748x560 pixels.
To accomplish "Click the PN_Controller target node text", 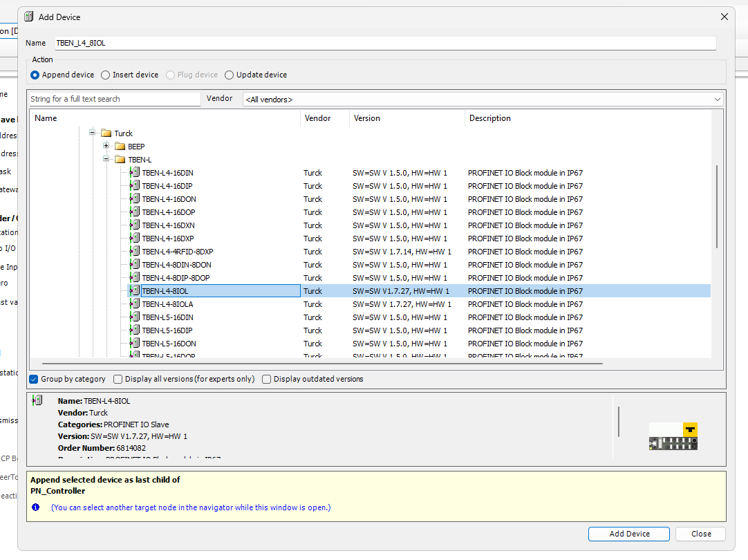I will (57, 491).
